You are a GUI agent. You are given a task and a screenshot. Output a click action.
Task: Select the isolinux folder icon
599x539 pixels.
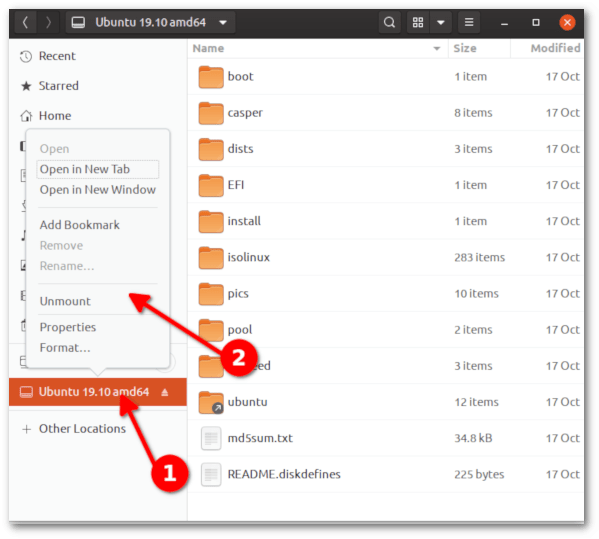[x=211, y=257]
